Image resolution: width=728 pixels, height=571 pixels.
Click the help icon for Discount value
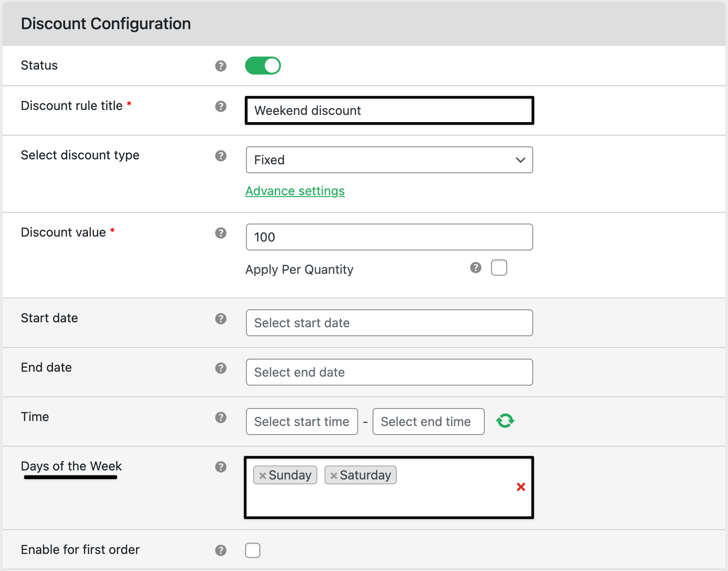click(220, 233)
